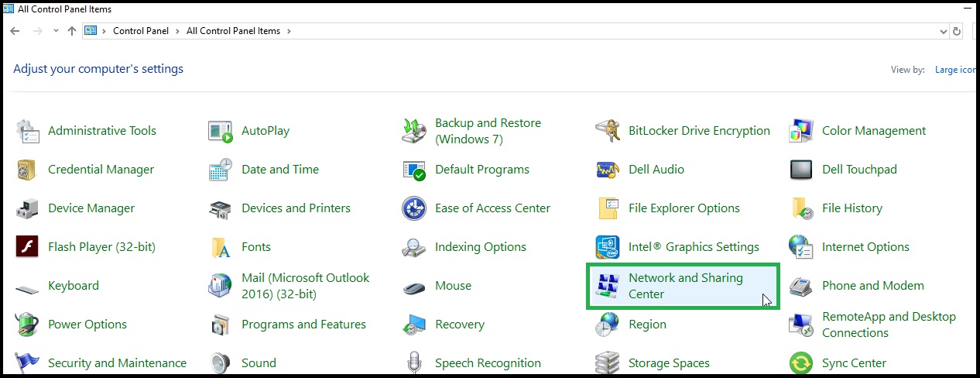The height and width of the screenshot is (378, 980).
Task: Open the recent locations dropdown arrow
Action: pyautogui.click(x=56, y=31)
